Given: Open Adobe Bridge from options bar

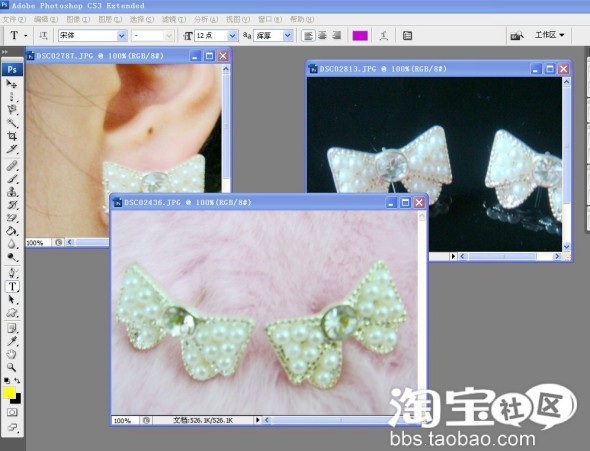Looking at the screenshot, I should [517, 36].
